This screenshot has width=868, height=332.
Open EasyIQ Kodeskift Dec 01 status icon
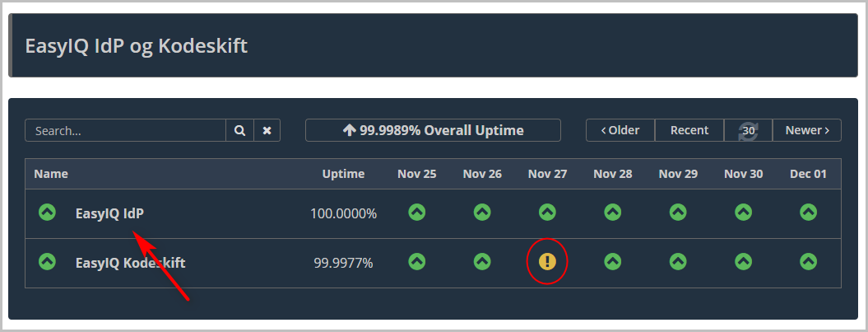(x=809, y=262)
